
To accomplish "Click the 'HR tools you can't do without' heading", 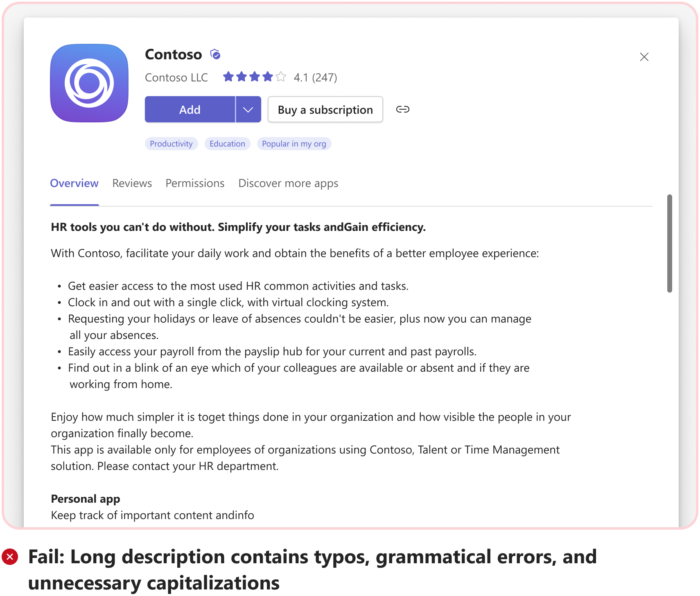I will coord(238,227).
